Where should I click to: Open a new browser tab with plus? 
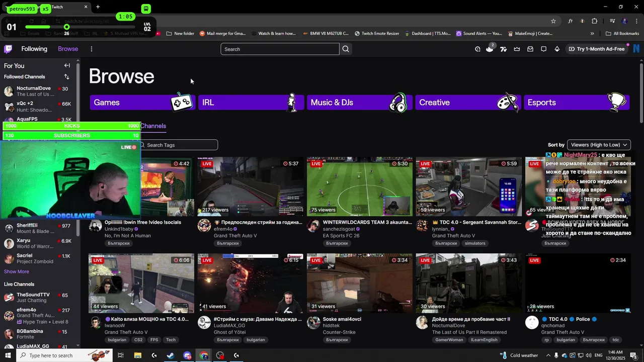pyautogui.click(x=98, y=7)
